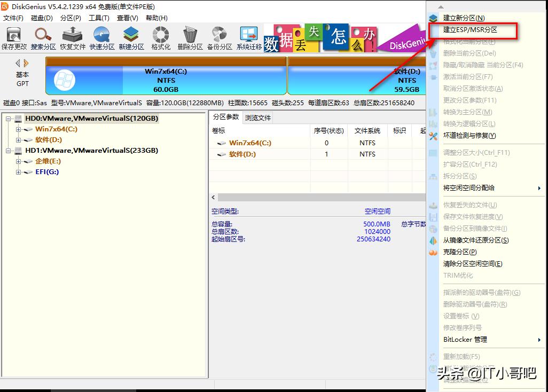Open the 系统迁移 system migration tool
Viewport: 548px width, 392px height.
pos(248,36)
